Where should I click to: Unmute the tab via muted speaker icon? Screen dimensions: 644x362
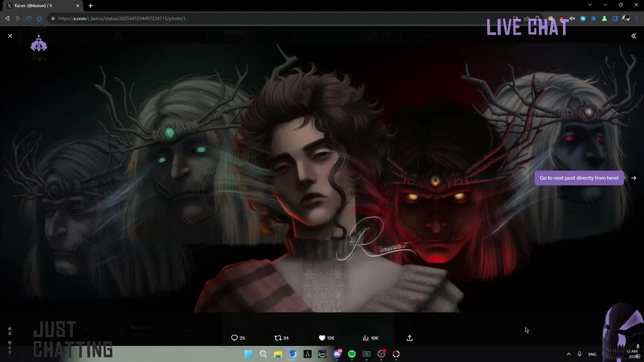pyautogui.click(x=572, y=19)
